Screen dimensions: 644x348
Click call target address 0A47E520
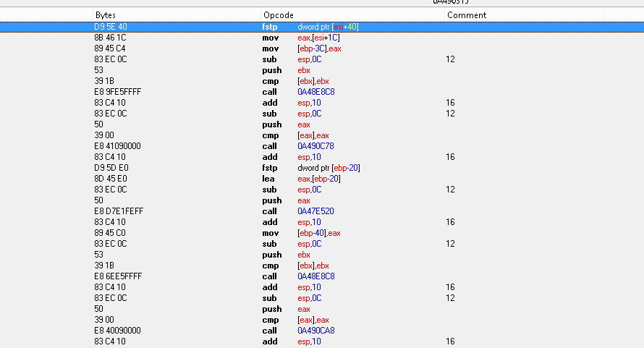tap(315, 211)
